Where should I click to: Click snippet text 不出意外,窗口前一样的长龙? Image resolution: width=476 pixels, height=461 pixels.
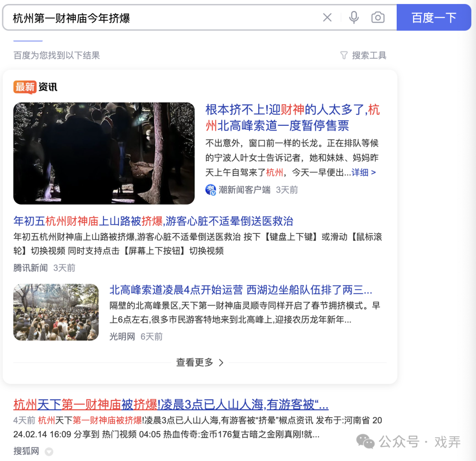point(292,158)
